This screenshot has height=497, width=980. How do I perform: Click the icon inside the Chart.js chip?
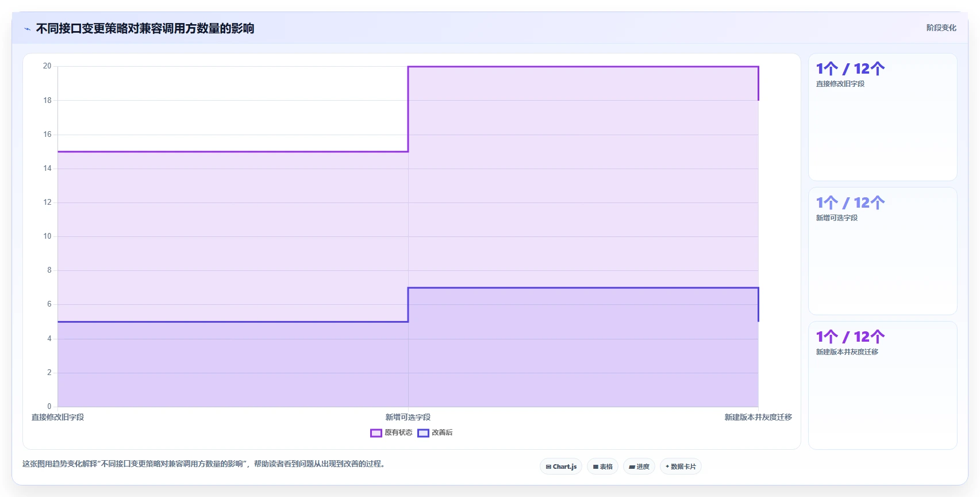548,467
